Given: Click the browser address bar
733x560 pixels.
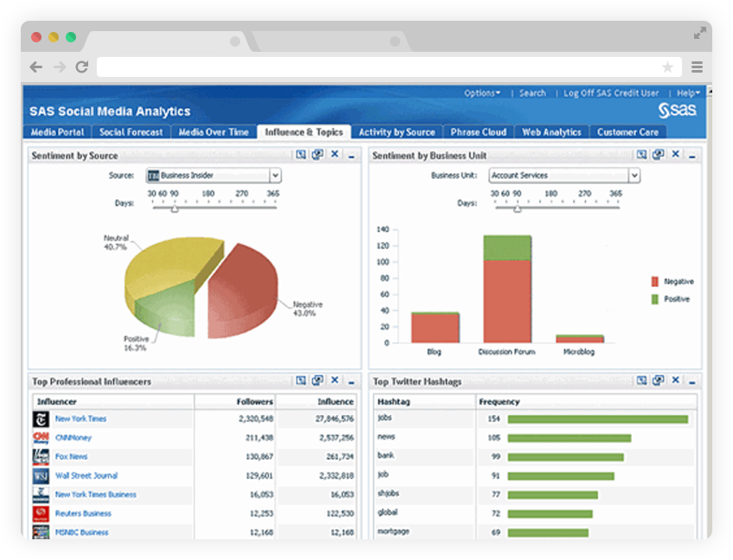Looking at the screenshot, I should click(x=389, y=67).
